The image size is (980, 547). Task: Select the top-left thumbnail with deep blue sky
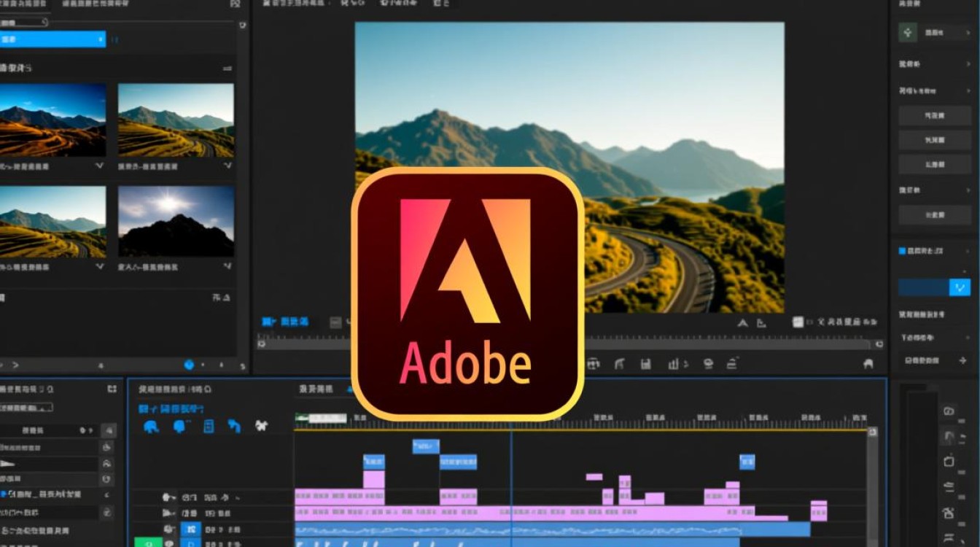[x=52, y=120]
